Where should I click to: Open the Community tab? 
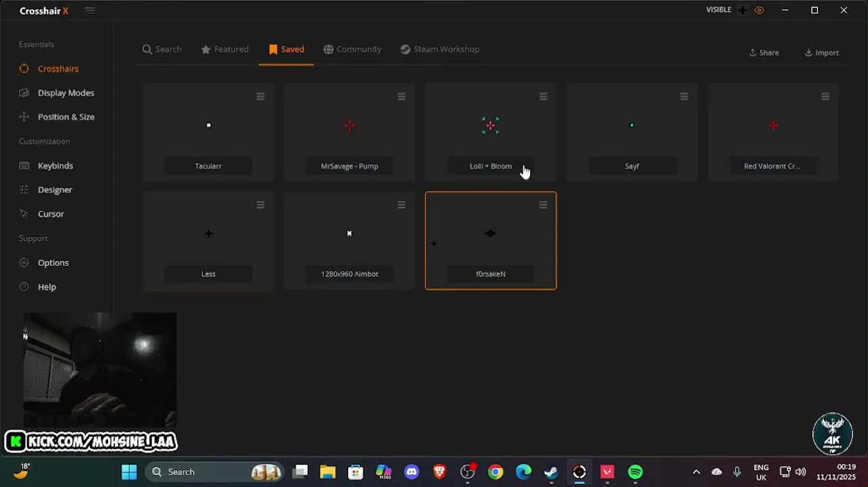click(352, 49)
